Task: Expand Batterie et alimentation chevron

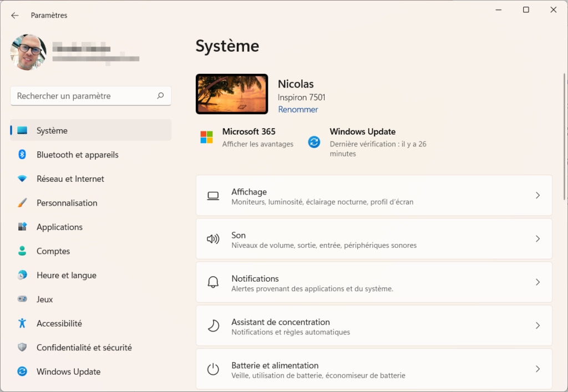Action: click(537, 369)
